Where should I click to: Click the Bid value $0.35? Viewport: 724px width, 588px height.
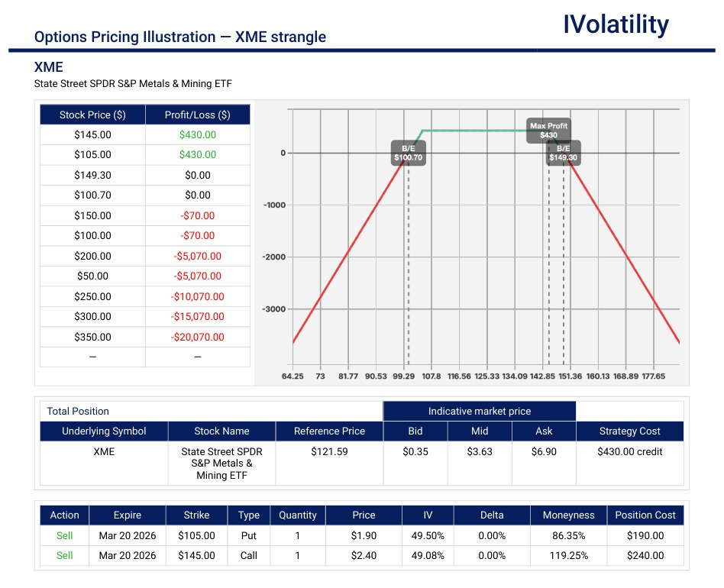click(415, 452)
